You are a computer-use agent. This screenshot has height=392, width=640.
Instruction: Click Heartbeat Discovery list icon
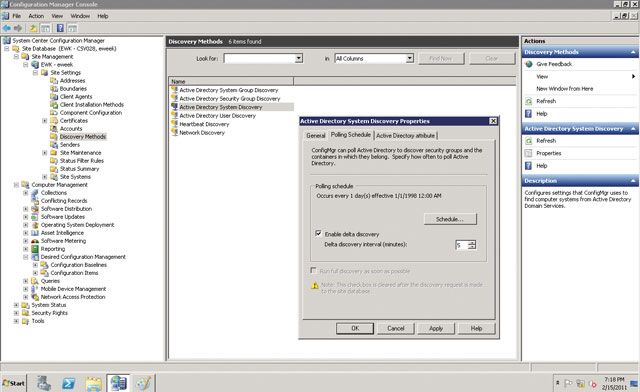175,124
